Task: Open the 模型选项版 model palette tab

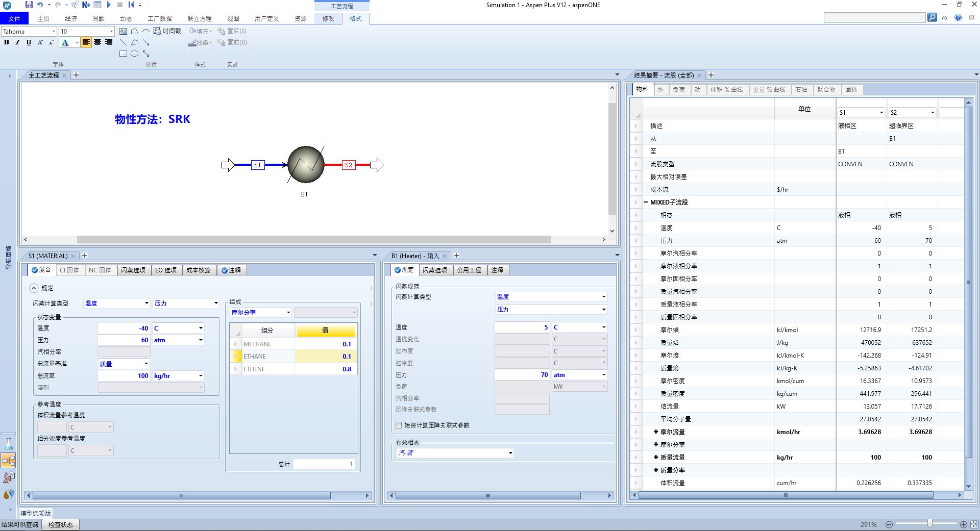Action: 36,514
